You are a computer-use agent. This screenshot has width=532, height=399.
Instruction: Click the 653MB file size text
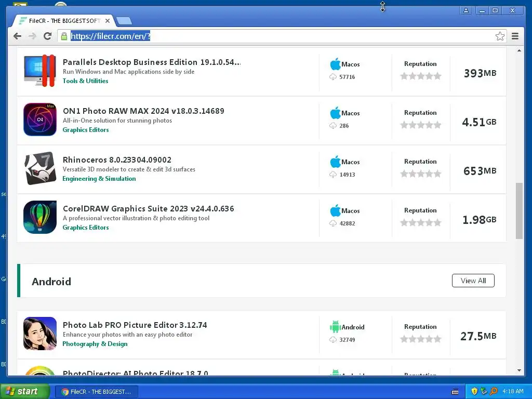click(480, 170)
